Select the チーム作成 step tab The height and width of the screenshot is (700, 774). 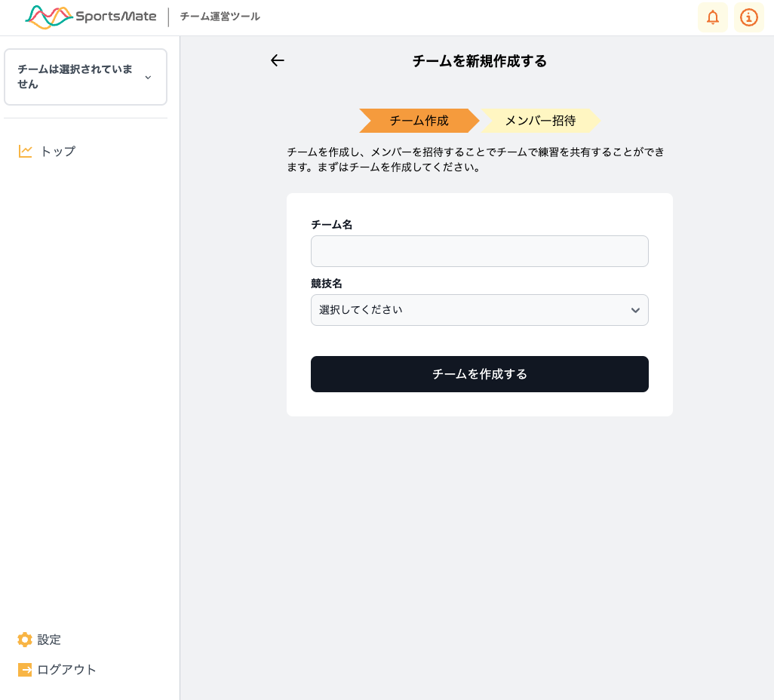pos(419,121)
